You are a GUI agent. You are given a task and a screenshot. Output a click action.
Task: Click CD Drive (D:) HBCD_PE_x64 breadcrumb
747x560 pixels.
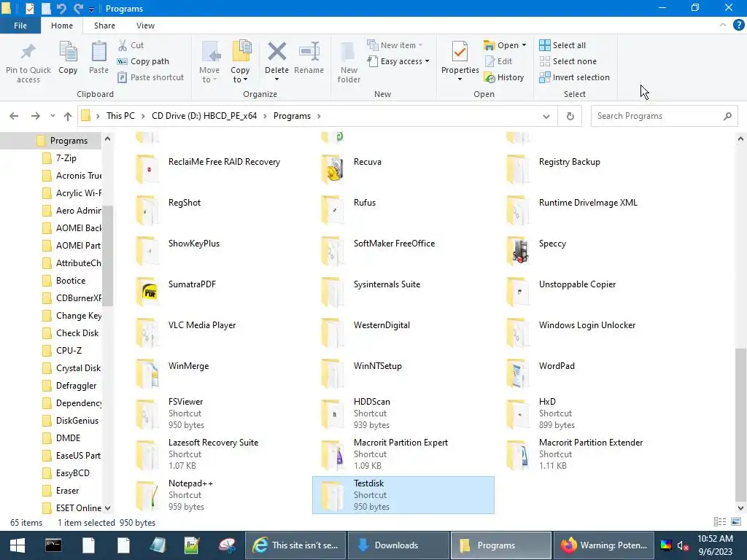click(204, 116)
